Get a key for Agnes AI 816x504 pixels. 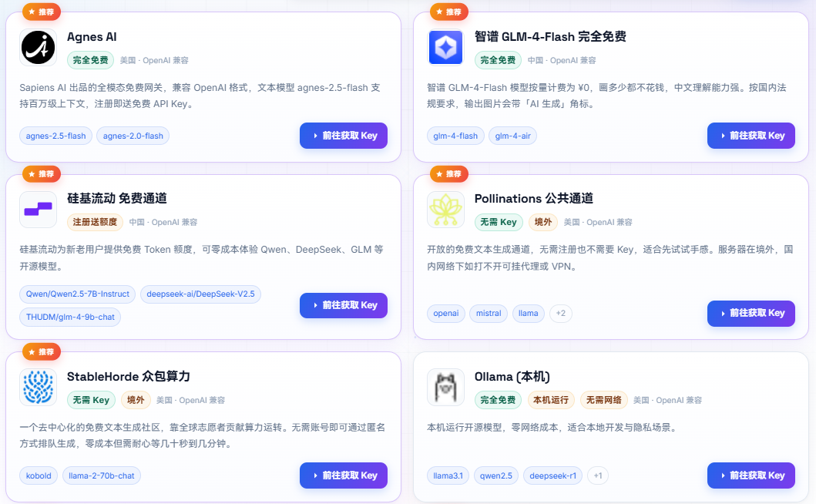344,136
